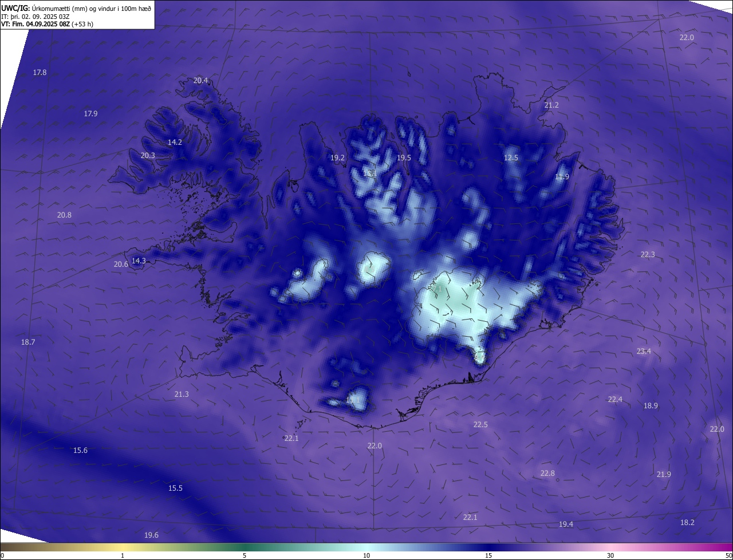Select the value label 19.6
This screenshot has height=560, width=733.
click(x=151, y=535)
